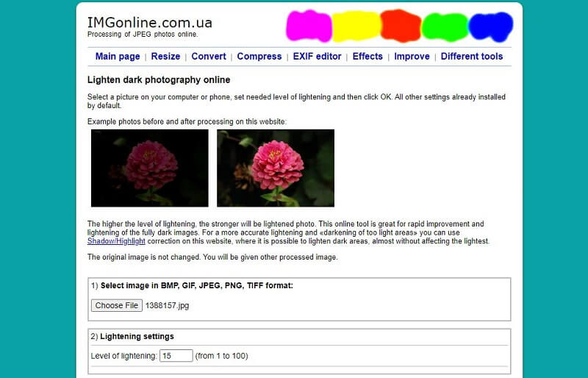Click the yellow paint blob in header
This screenshot has width=588, height=378.
(x=356, y=26)
